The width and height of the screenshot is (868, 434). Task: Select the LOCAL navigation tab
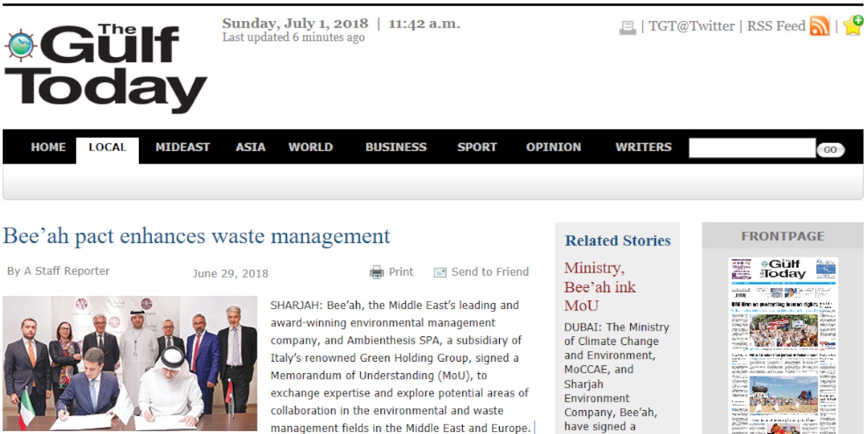click(x=108, y=149)
